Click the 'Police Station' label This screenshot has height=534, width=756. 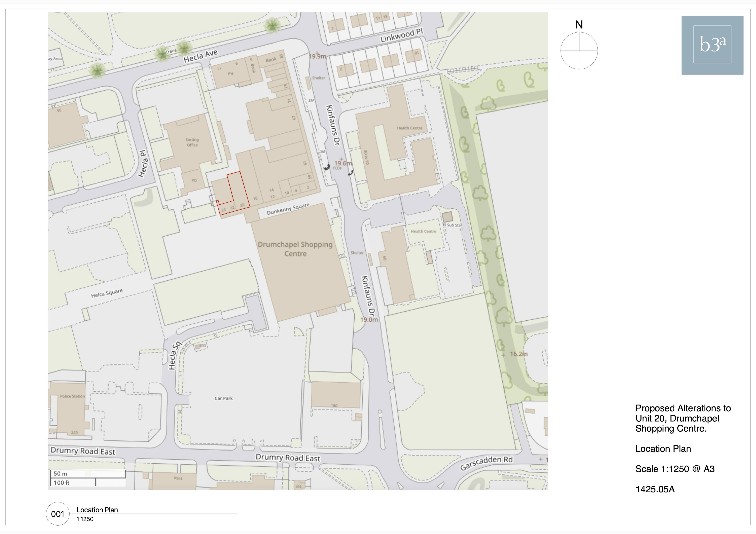pos(72,396)
